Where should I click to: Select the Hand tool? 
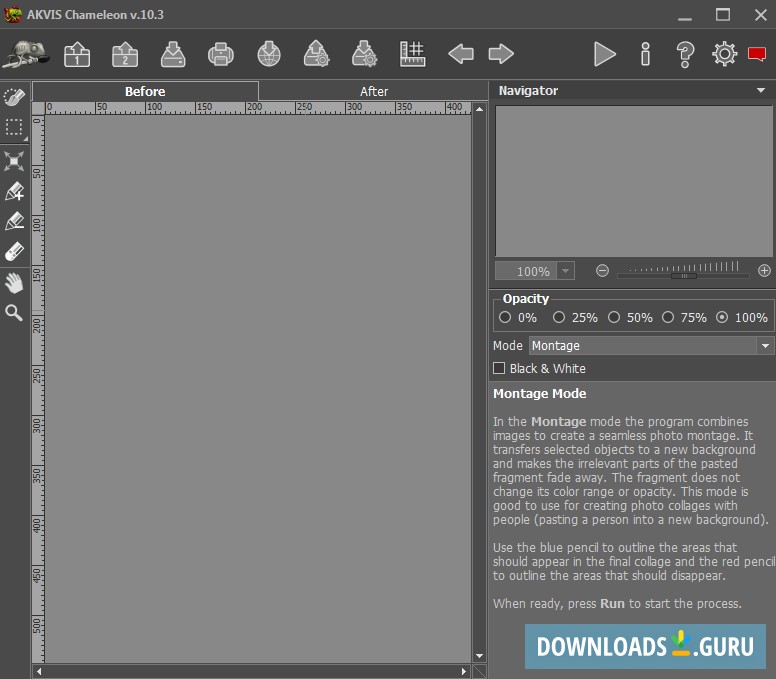click(x=14, y=283)
